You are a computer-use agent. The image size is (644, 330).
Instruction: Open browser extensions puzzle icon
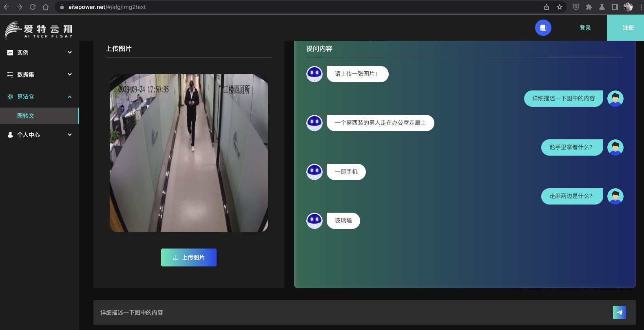589,7
